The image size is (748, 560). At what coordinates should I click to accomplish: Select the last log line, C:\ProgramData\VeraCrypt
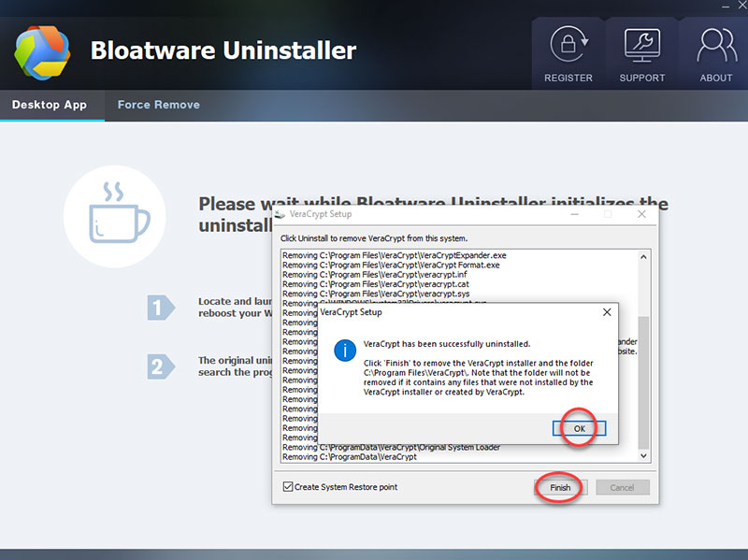pyautogui.click(x=350, y=456)
